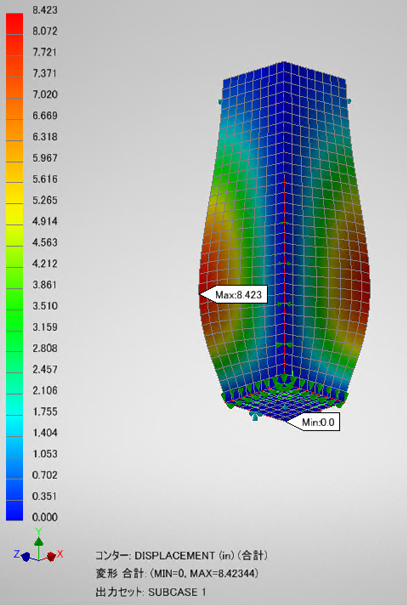Select the green Y axis arrow
The image size is (407, 605).
pyautogui.click(x=39, y=537)
